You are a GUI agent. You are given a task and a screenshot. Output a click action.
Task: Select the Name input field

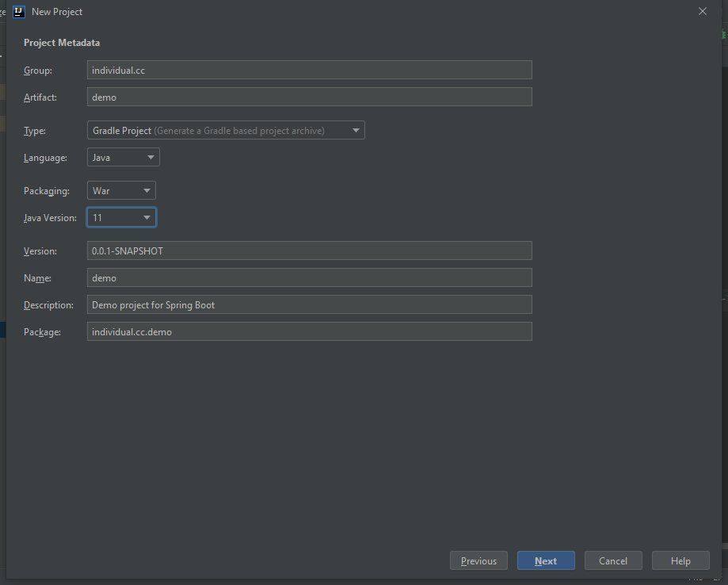(x=309, y=278)
